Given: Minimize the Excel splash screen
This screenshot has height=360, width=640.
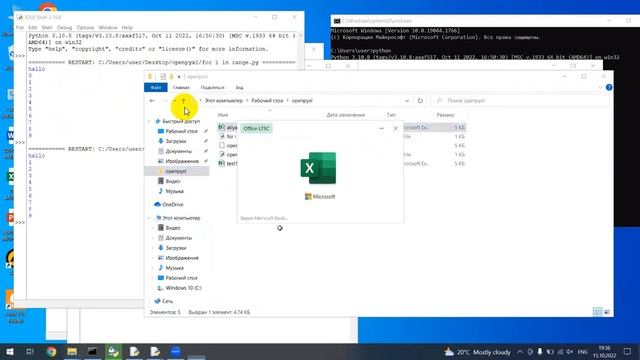Looking at the screenshot, I should pyautogui.click(x=381, y=128).
